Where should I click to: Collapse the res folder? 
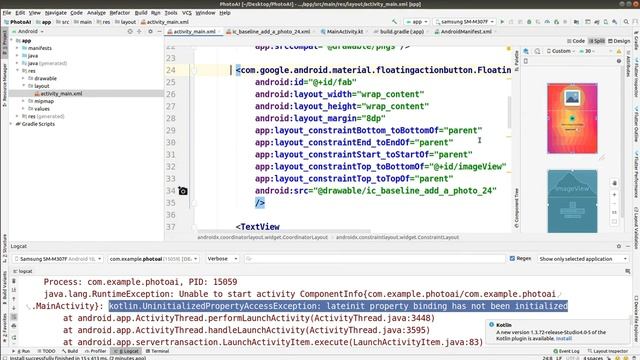click(x=18, y=71)
